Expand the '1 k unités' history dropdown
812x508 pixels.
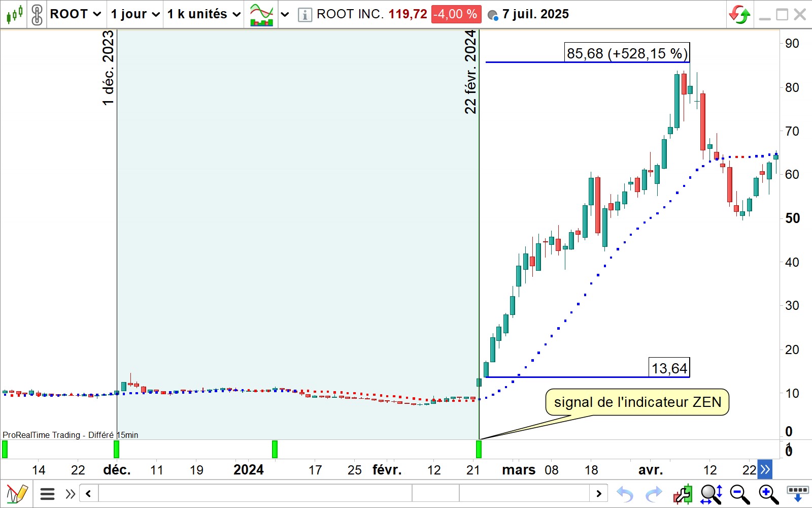[204, 14]
